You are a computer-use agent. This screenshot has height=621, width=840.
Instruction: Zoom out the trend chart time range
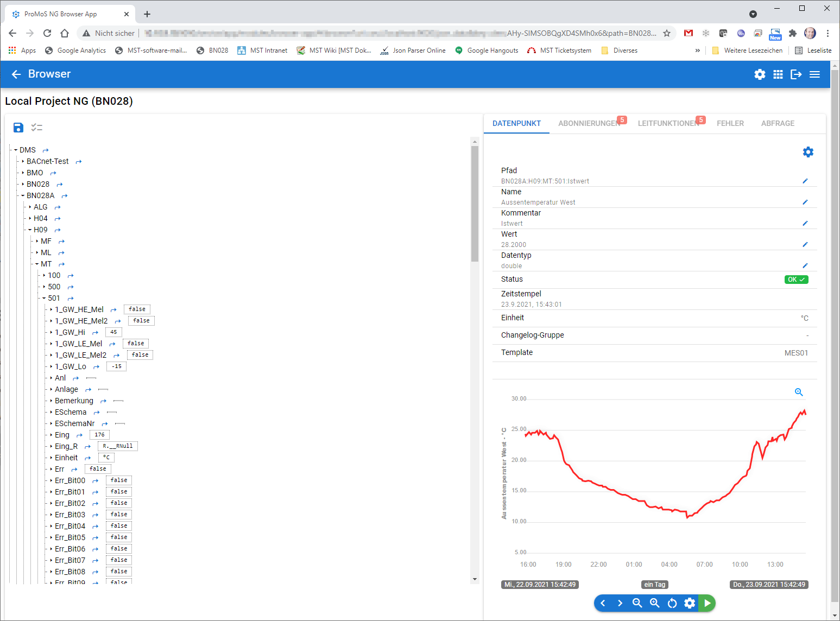(637, 603)
